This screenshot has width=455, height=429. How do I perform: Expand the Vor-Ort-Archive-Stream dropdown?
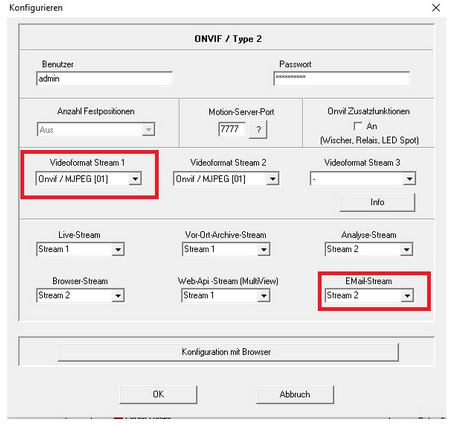tap(226, 249)
